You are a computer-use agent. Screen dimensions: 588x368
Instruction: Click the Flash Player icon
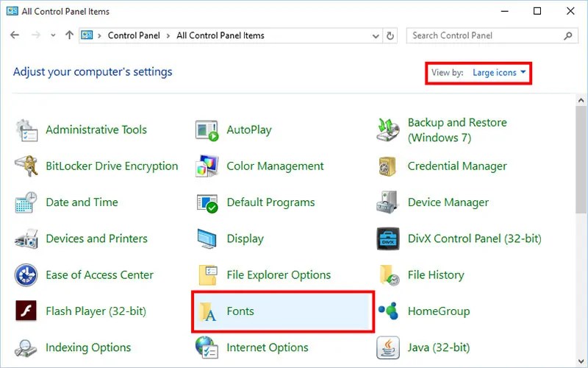point(26,311)
